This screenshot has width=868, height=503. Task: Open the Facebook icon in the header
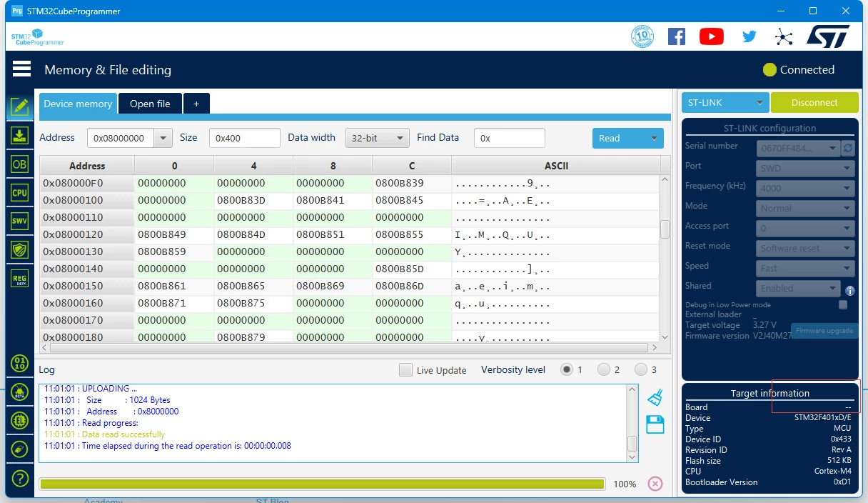pyautogui.click(x=677, y=36)
